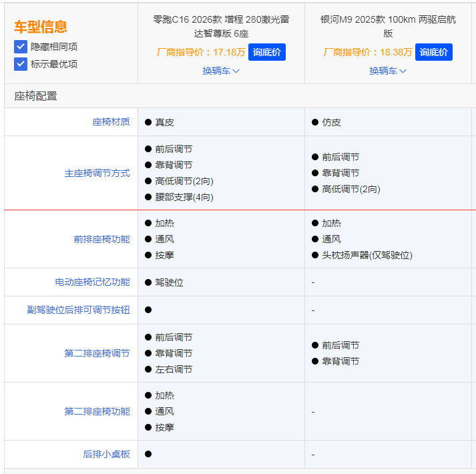
Task: Toggle the 标示最优项 checkbox
Action: click(21, 64)
